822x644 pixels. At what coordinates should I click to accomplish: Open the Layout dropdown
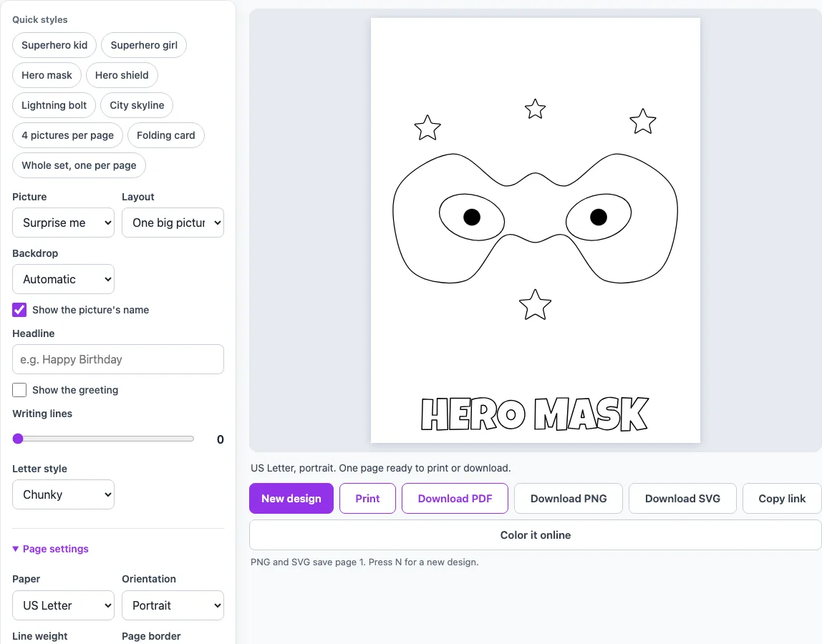click(x=173, y=223)
